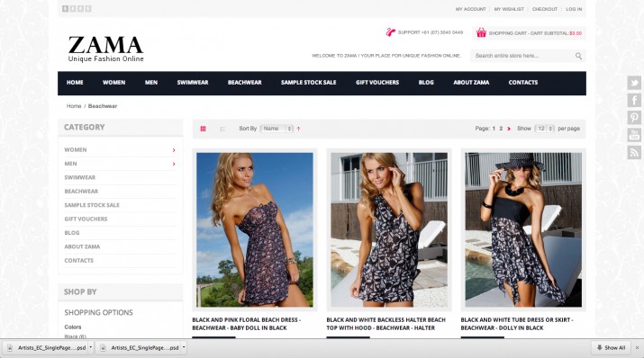Select Contacts in the Category sidebar
644x358 pixels.
pos(79,261)
